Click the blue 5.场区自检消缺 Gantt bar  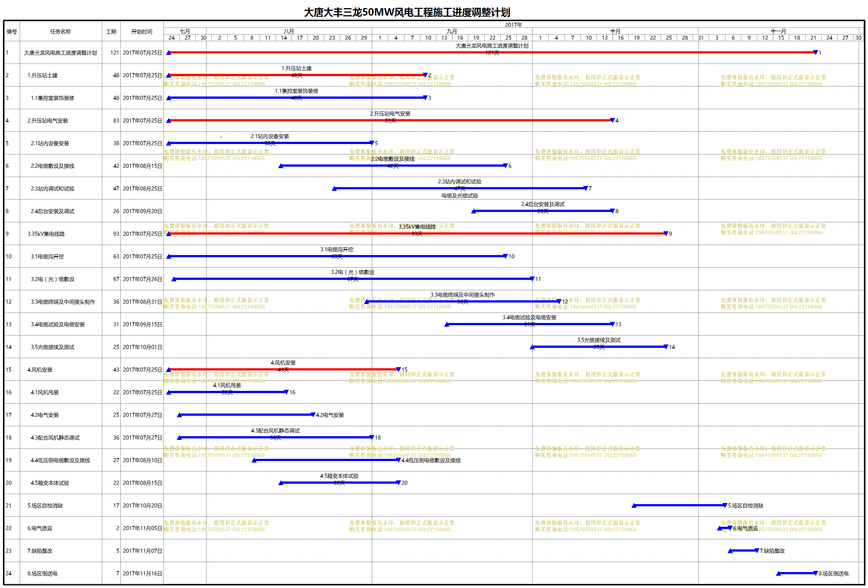pyautogui.click(x=679, y=506)
